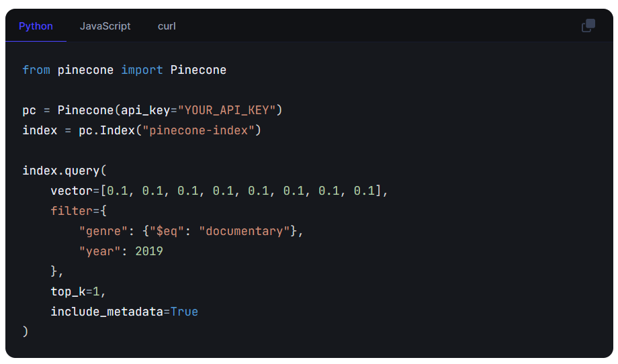Click the pc.Index call
Screen dimensions: 618x364
pyautogui.click(x=107, y=130)
